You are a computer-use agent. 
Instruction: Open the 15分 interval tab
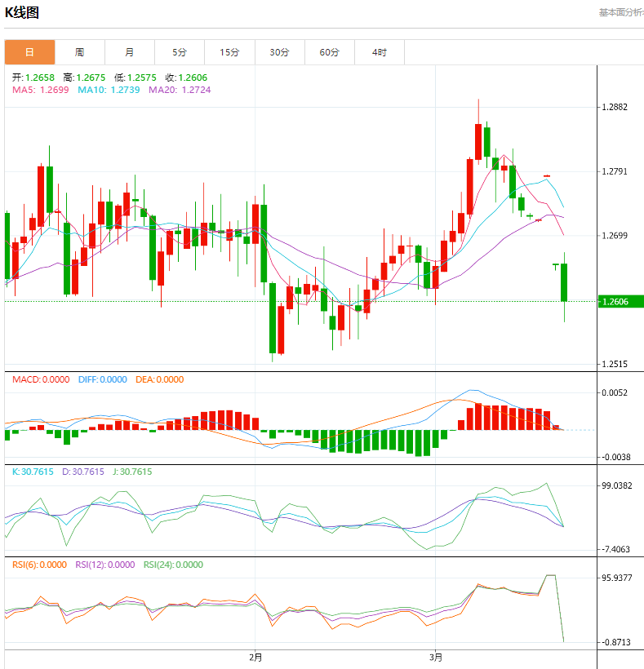coord(229,52)
